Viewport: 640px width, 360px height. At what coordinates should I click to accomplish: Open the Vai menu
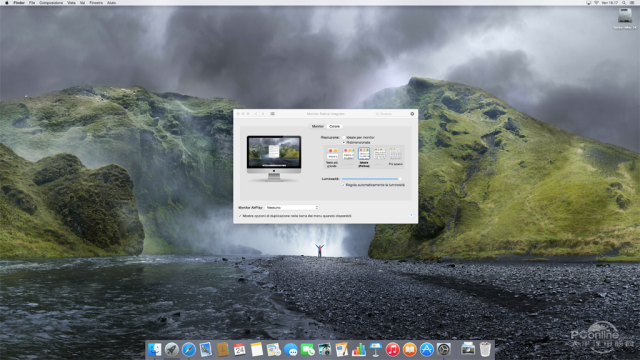82,3
